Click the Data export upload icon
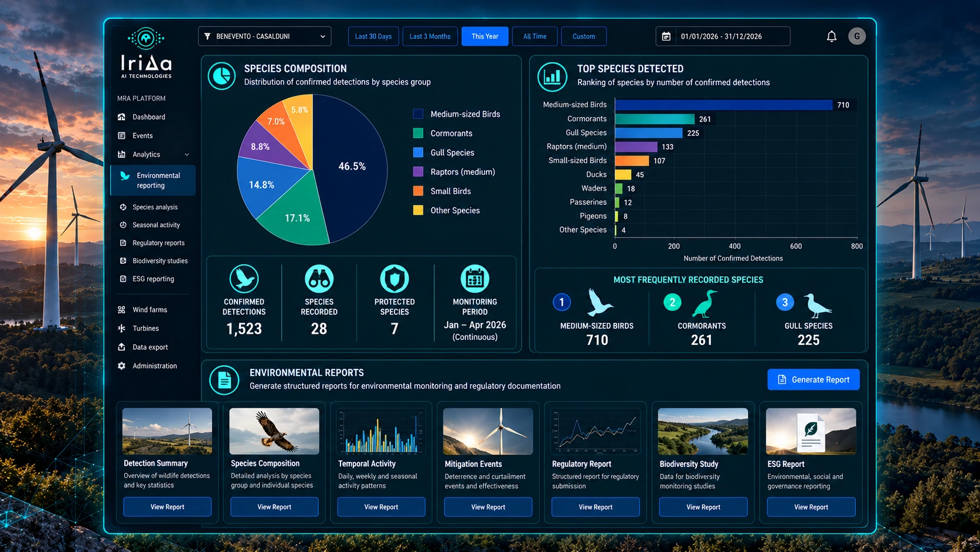 [x=122, y=347]
